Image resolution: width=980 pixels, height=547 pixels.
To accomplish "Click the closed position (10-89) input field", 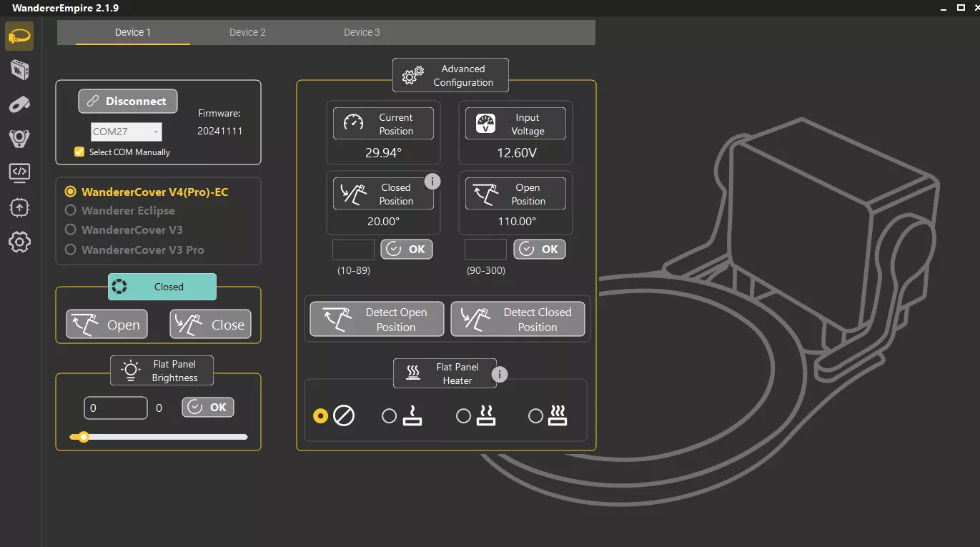I will [x=354, y=250].
